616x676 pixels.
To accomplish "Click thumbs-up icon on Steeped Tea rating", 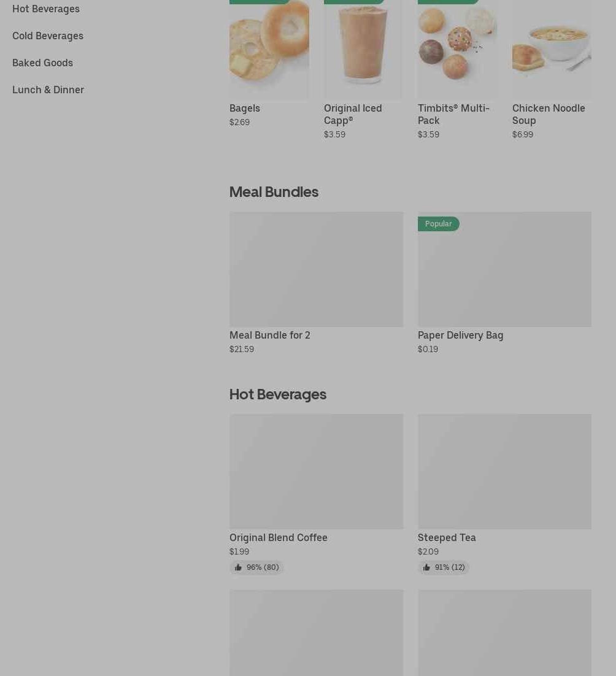I will pos(426,567).
